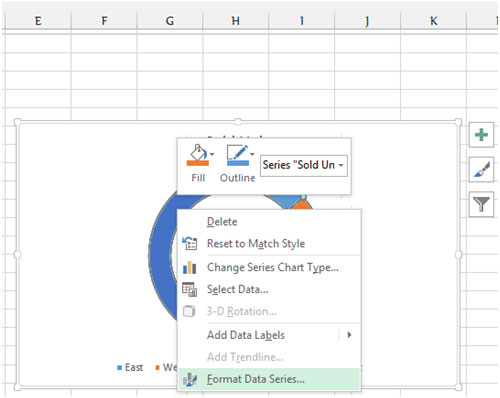Click Format Data Series option
Screen dimensions: 500x398
[269, 379]
